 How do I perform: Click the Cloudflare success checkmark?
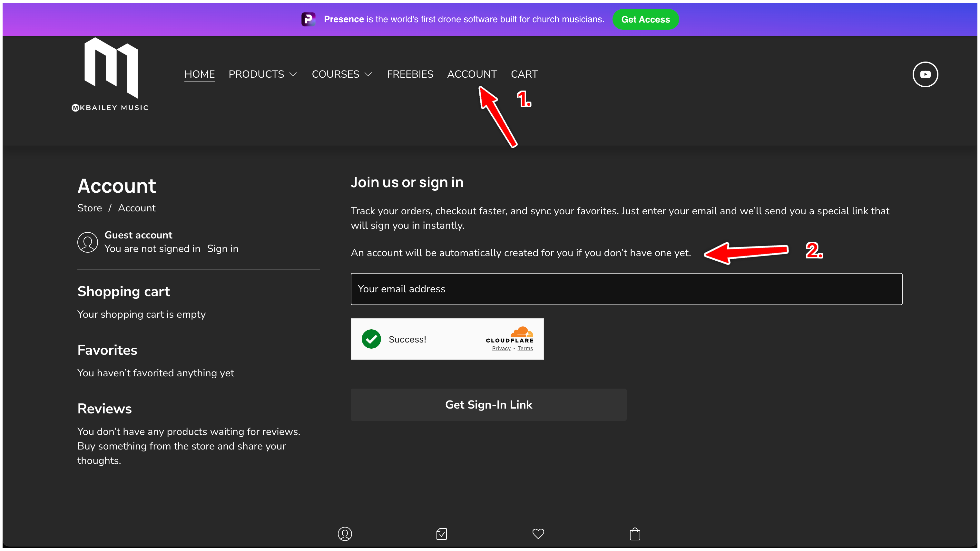pyautogui.click(x=371, y=339)
